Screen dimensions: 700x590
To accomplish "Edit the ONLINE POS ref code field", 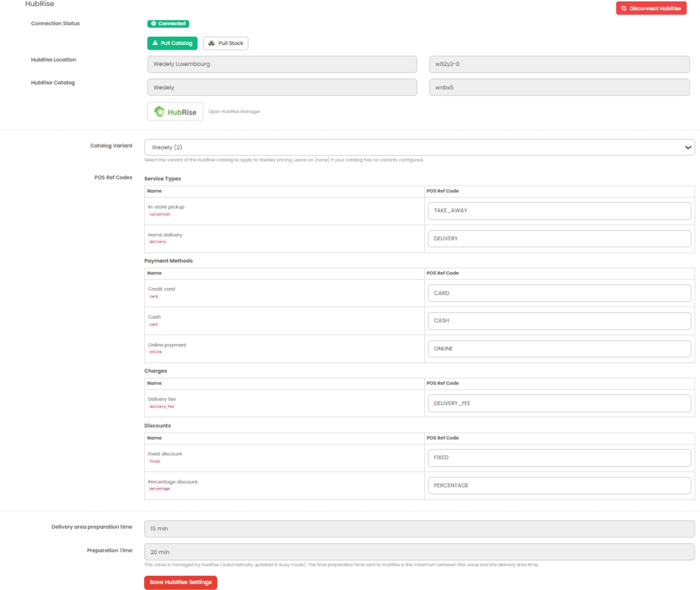I will click(x=559, y=349).
